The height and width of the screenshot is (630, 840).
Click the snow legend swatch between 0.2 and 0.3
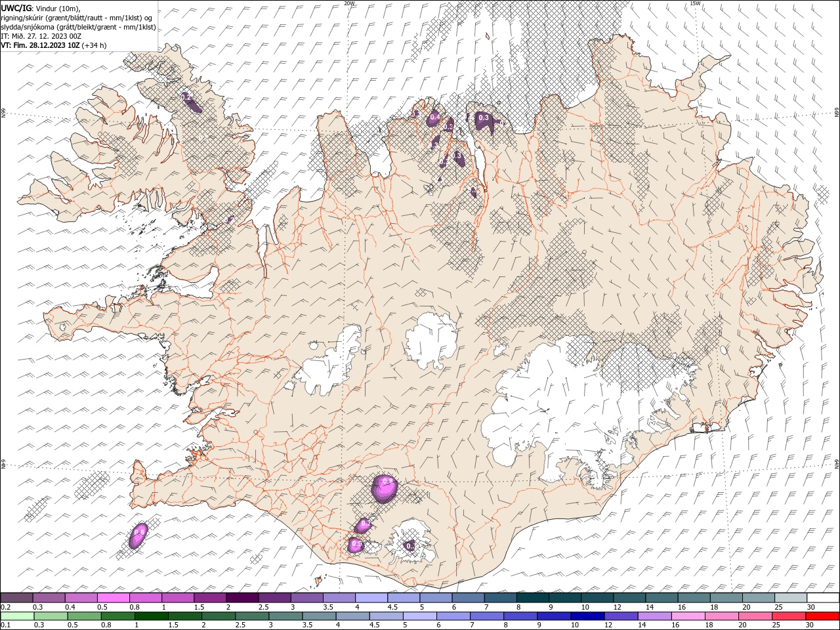tap(16, 597)
